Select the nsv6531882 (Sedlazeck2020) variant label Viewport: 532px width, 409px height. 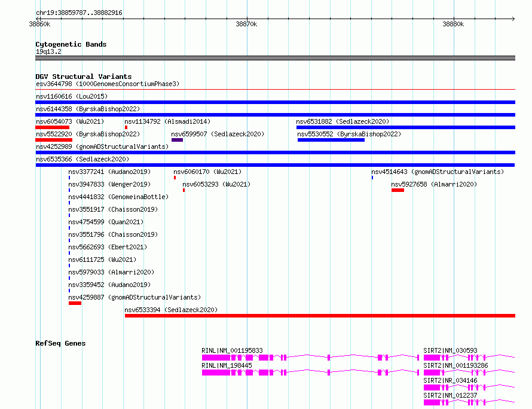(x=343, y=121)
